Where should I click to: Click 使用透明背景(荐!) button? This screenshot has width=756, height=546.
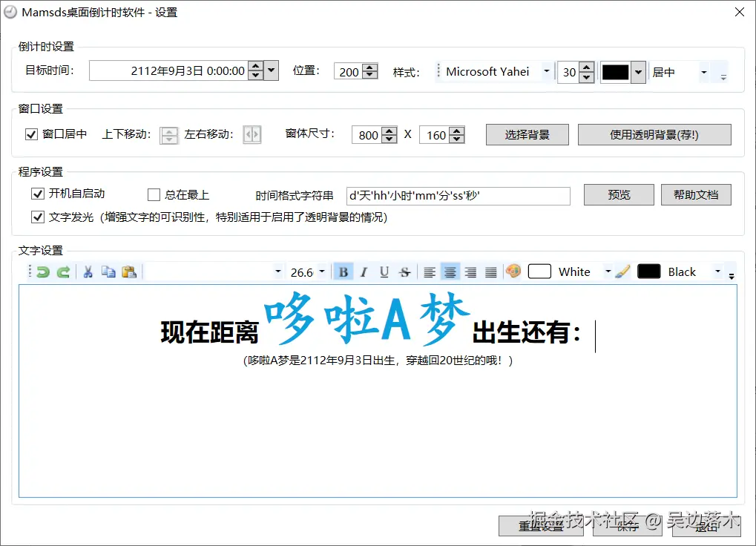coord(654,135)
